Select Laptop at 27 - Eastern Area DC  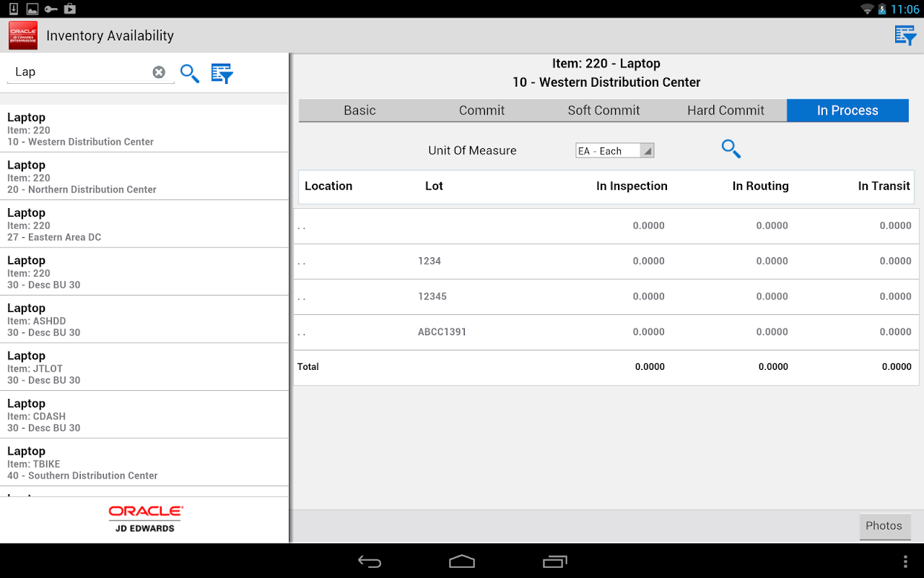click(x=144, y=224)
